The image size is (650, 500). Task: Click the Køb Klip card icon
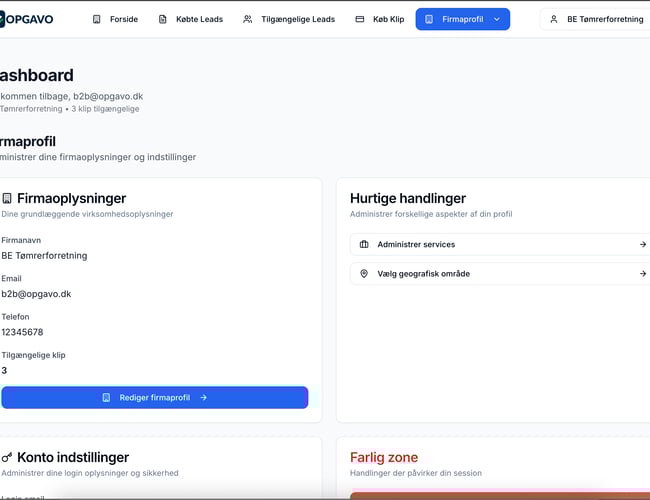click(360, 19)
